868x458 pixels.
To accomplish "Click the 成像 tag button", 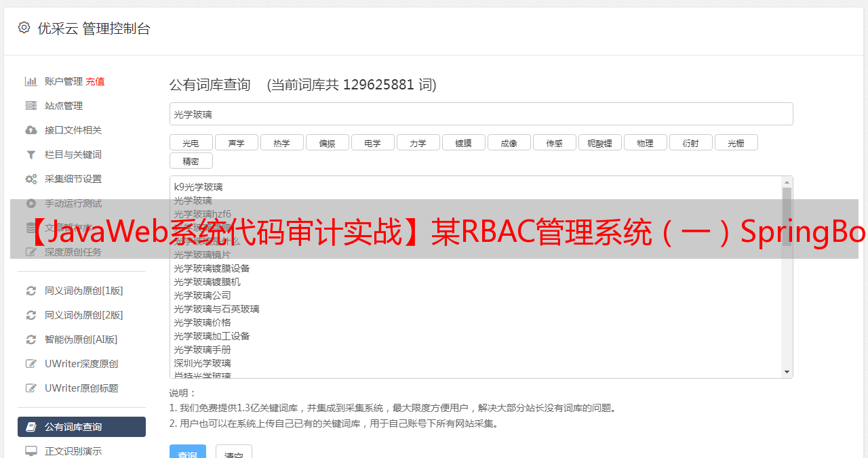I will click(509, 142).
